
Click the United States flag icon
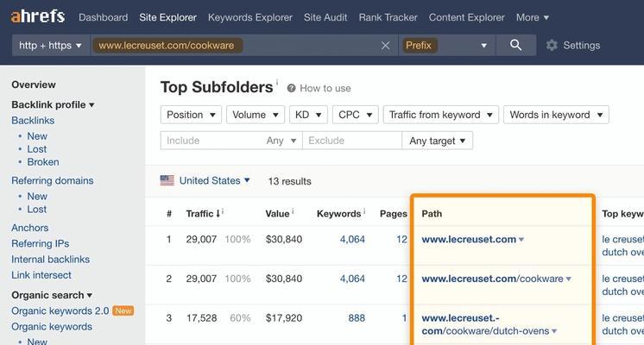click(167, 180)
